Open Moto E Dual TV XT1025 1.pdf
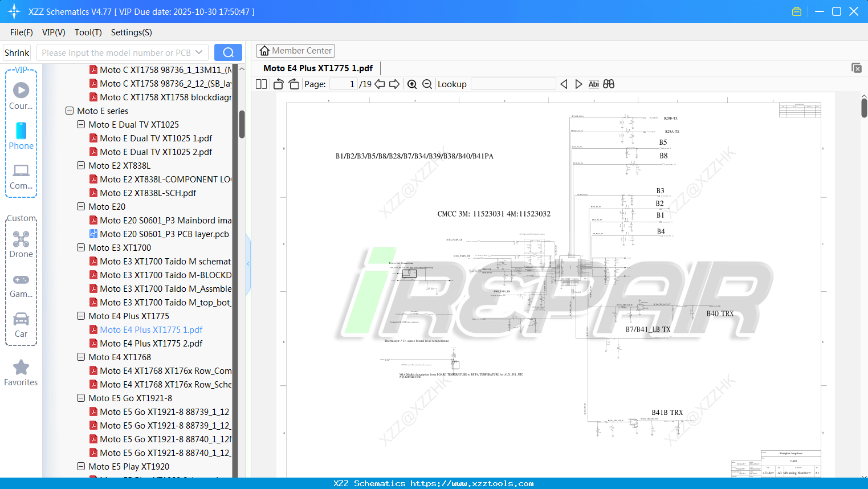868x489 pixels. point(156,138)
